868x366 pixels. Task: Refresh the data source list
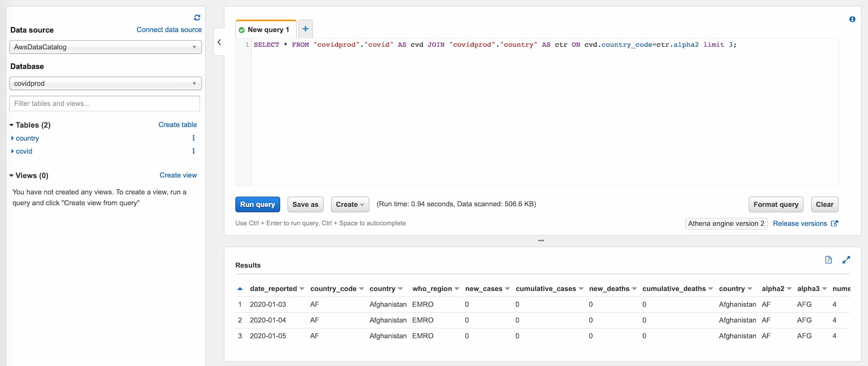point(197,18)
